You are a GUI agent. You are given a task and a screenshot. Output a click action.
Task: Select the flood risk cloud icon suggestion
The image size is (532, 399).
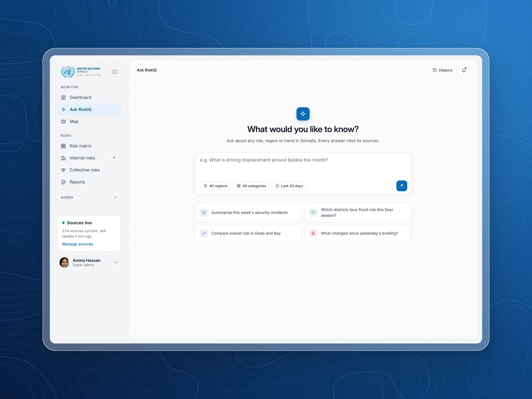[313, 212]
